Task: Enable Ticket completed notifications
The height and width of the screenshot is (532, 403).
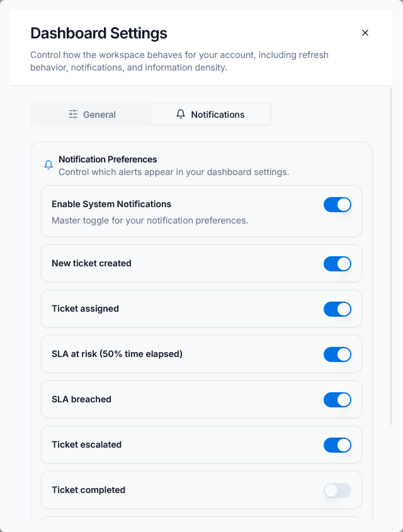Action: point(338,490)
